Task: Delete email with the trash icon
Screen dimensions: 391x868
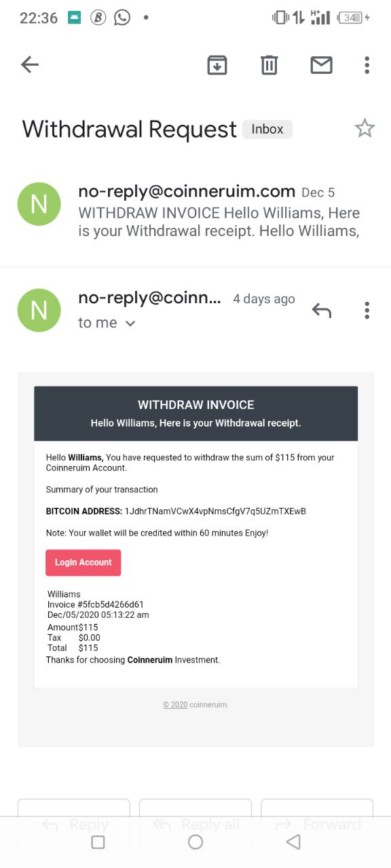Action: coord(269,65)
